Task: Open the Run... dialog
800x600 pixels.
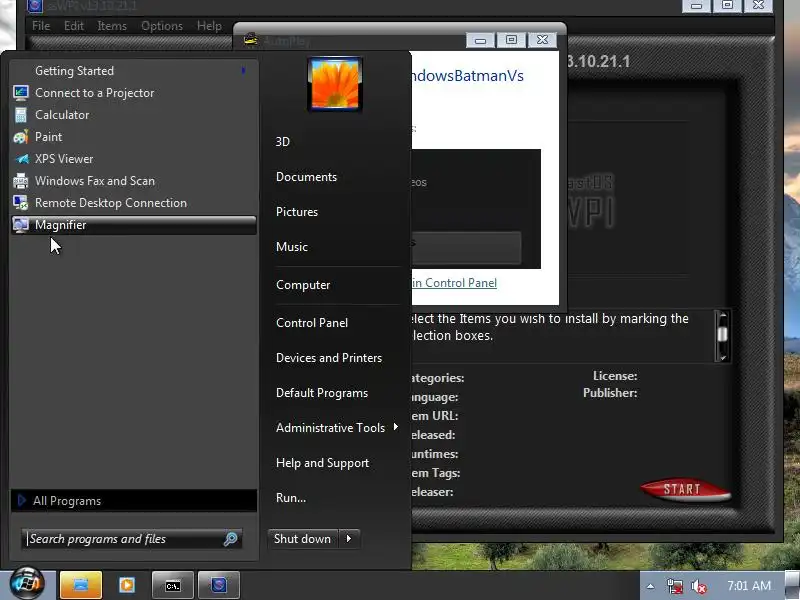Action: 291,498
